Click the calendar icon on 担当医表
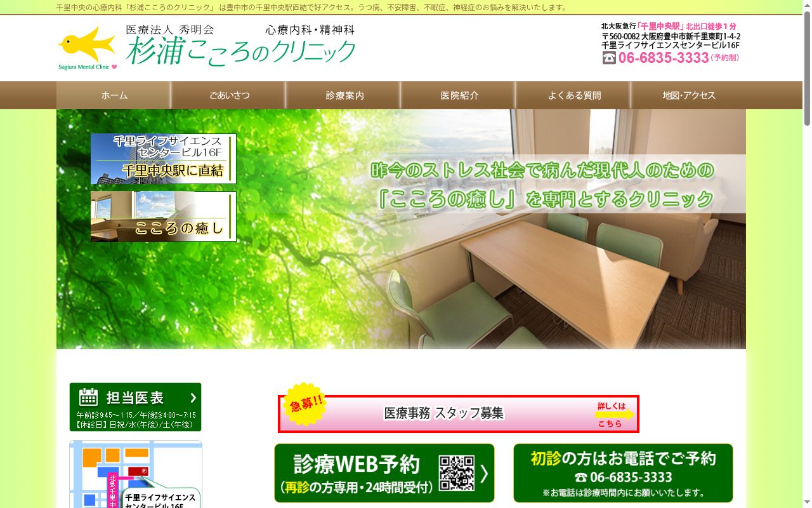Image resolution: width=812 pixels, height=508 pixels. point(88,397)
